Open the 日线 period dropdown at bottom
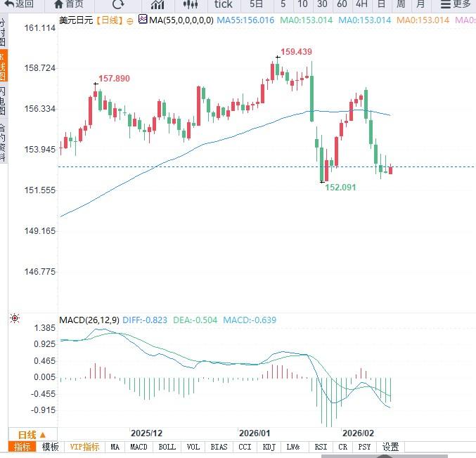Screen dimensions: 476x458 pyautogui.click(x=32, y=434)
